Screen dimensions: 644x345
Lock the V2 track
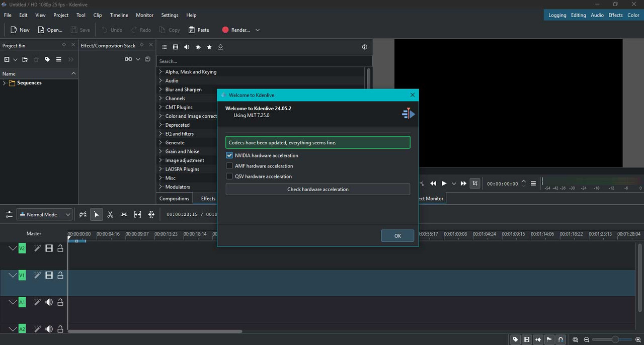(60, 248)
